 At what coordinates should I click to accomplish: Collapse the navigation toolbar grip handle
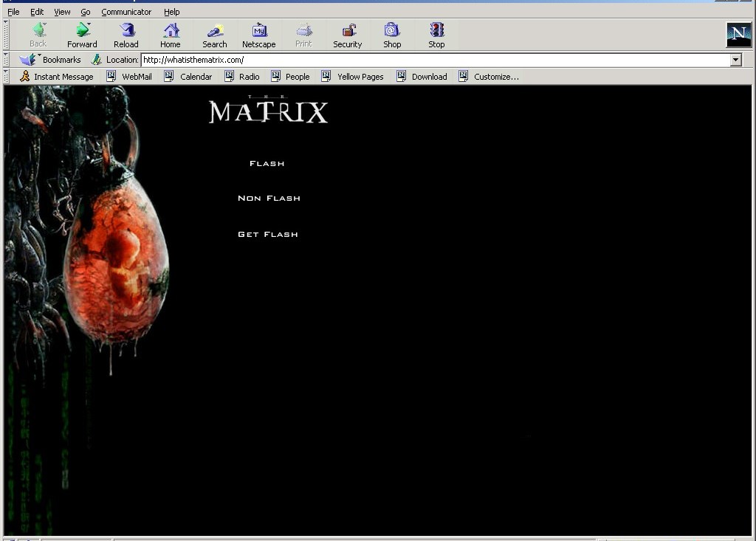(x=6, y=35)
